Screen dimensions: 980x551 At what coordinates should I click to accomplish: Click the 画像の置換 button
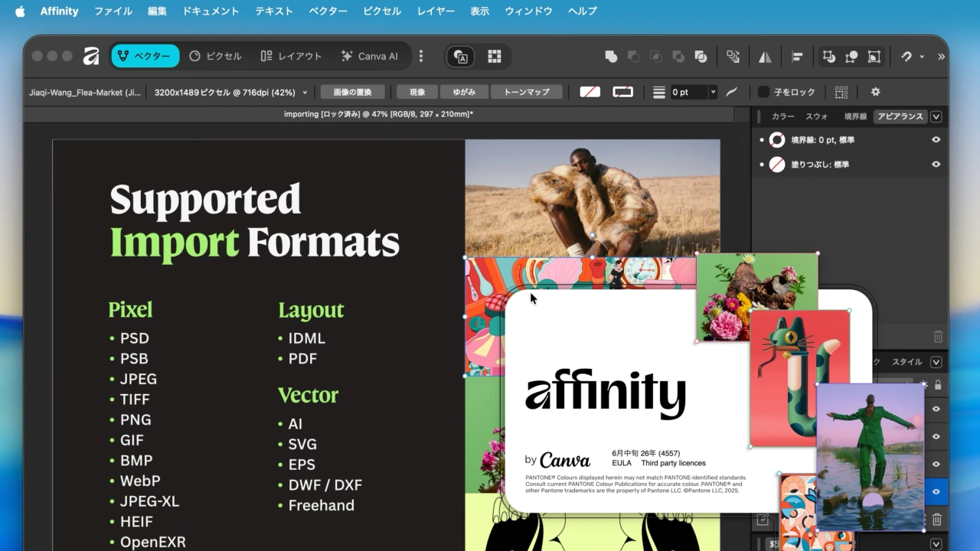(352, 92)
